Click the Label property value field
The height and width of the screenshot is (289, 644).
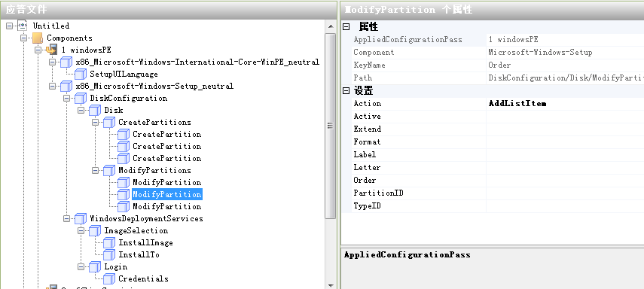tap(565, 154)
